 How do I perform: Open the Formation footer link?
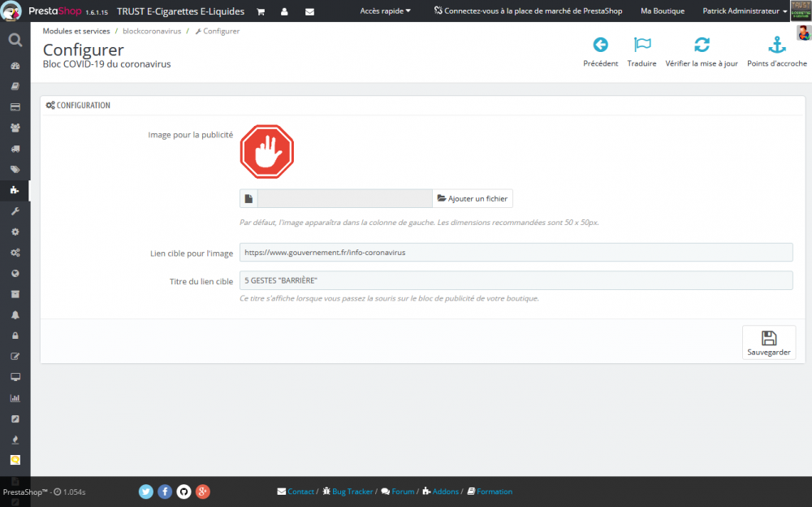490,492
